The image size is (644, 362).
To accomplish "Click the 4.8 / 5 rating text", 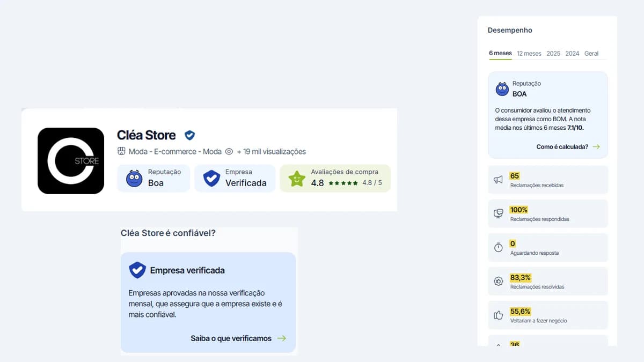I will click(372, 183).
